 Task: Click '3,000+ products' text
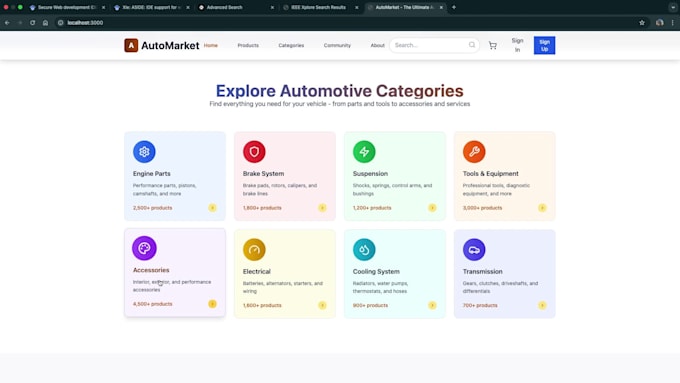[x=482, y=208]
